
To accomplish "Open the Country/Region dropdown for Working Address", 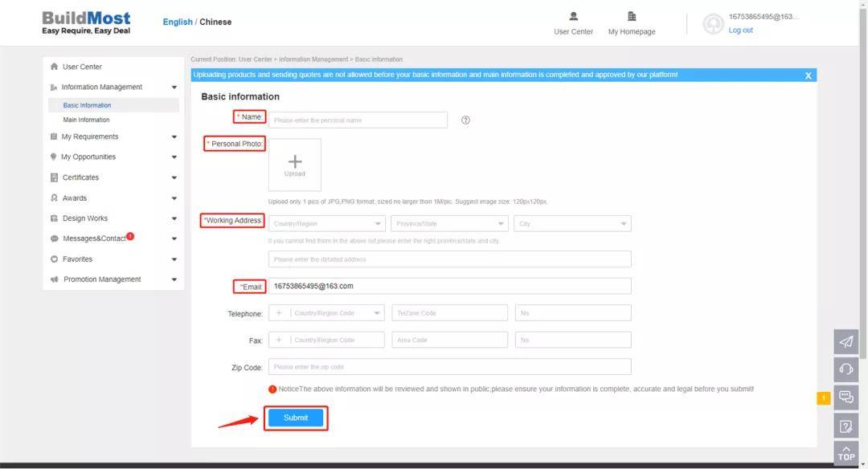I will 326,223.
